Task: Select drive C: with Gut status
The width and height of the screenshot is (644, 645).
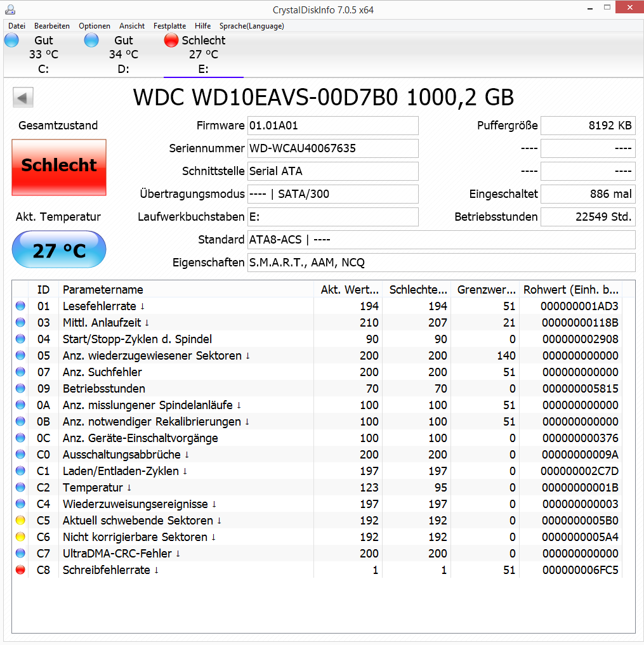Action: (43, 55)
